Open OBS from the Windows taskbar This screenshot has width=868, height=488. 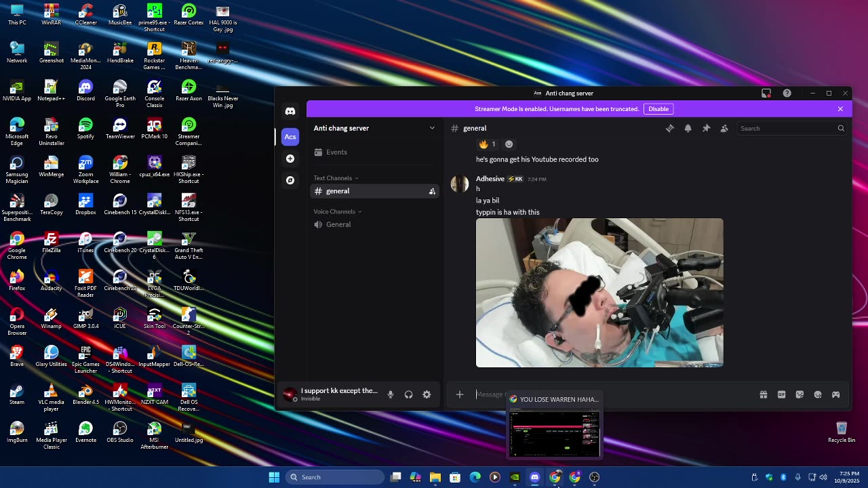point(595,477)
